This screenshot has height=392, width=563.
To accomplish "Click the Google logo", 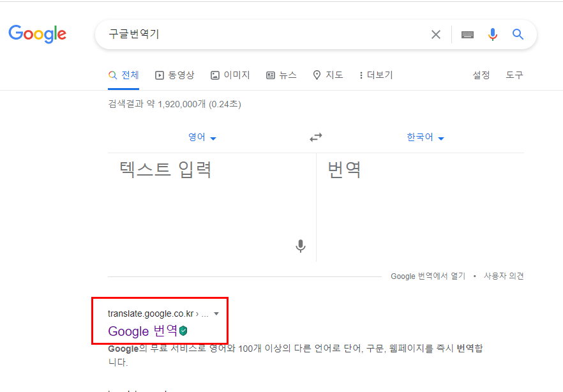I will click(x=37, y=34).
